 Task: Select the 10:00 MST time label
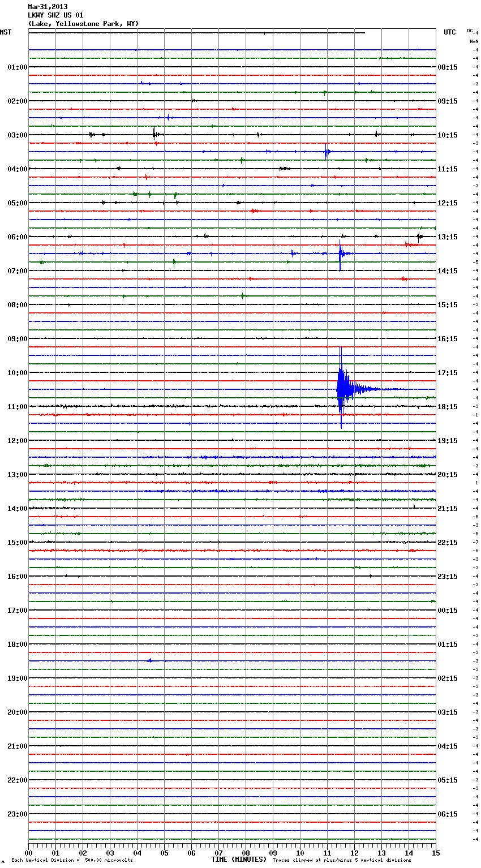17,373
